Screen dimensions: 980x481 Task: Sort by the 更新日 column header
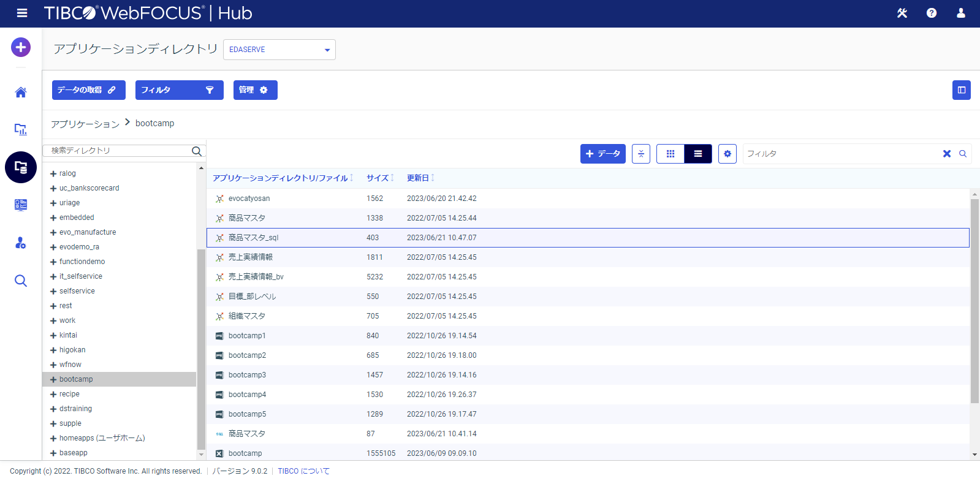point(418,178)
